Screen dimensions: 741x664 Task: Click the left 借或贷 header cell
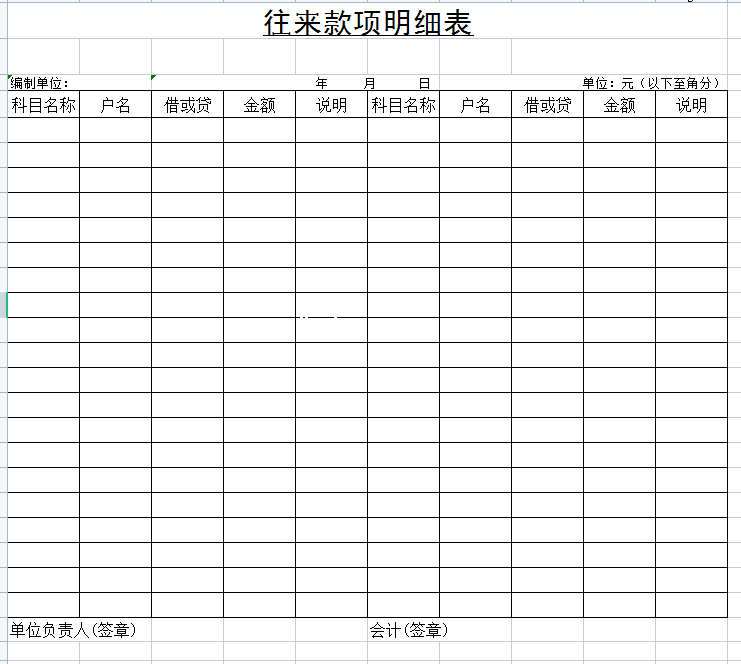click(187, 105)
